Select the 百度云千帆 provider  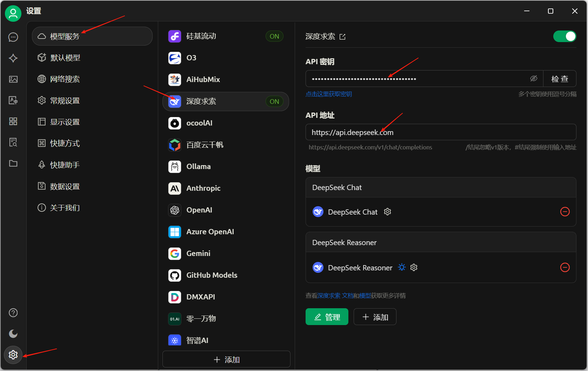tap(226, 145)
